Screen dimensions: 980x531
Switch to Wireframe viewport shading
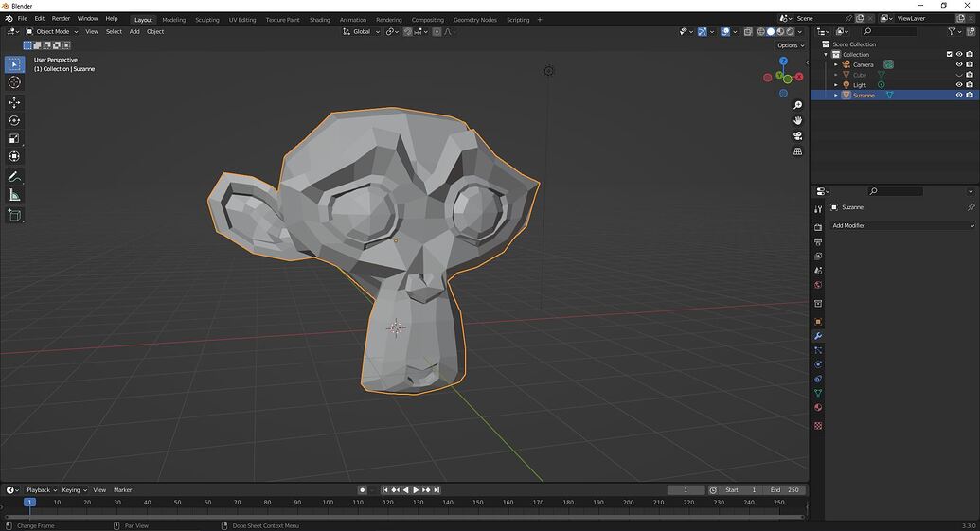(760, 32)
